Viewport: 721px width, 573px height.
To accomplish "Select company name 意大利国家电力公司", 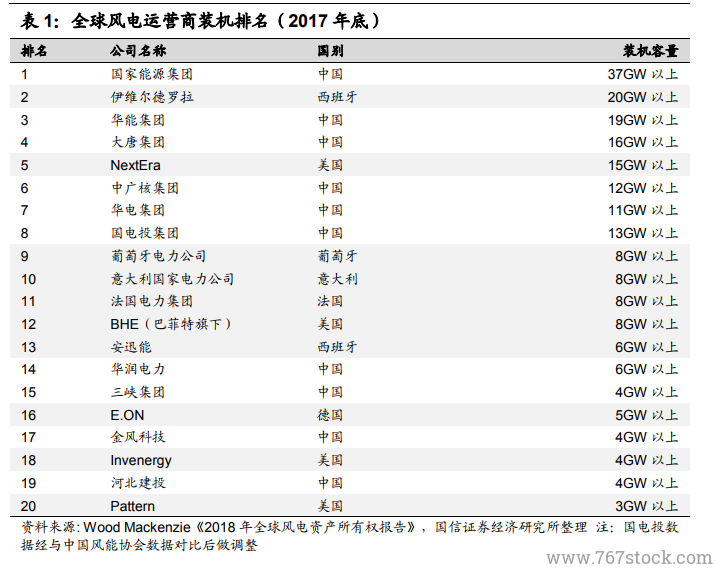I will [x=172, y=279].
